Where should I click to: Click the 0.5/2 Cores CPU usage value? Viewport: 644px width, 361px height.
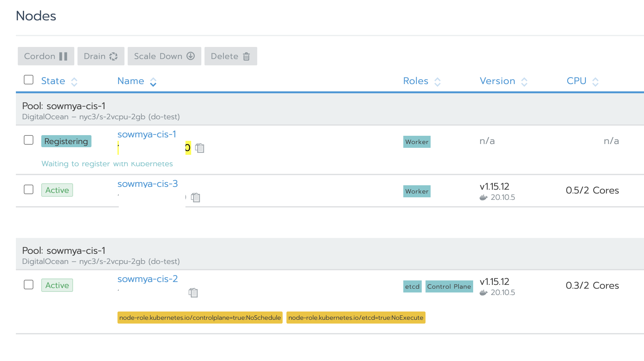coord(593,190)
